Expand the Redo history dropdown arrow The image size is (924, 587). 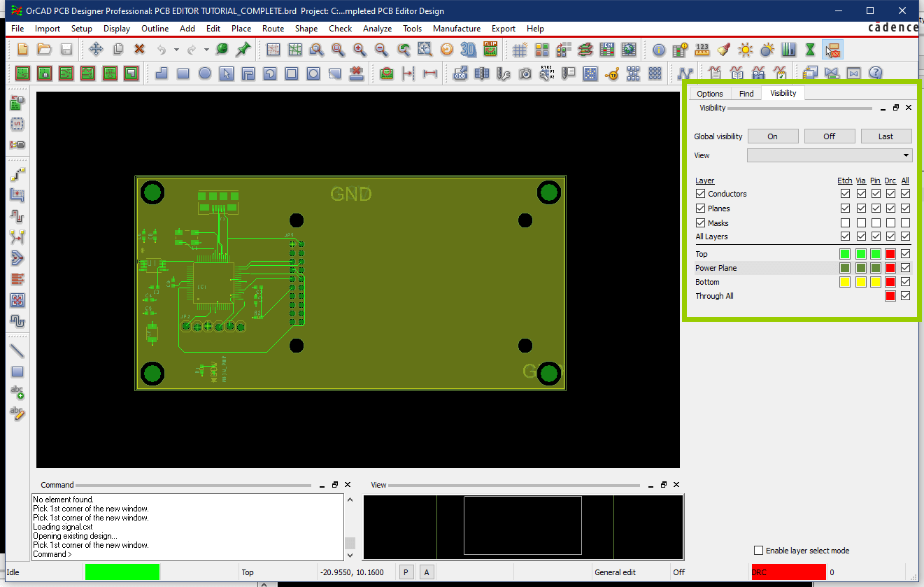(206, 50)
